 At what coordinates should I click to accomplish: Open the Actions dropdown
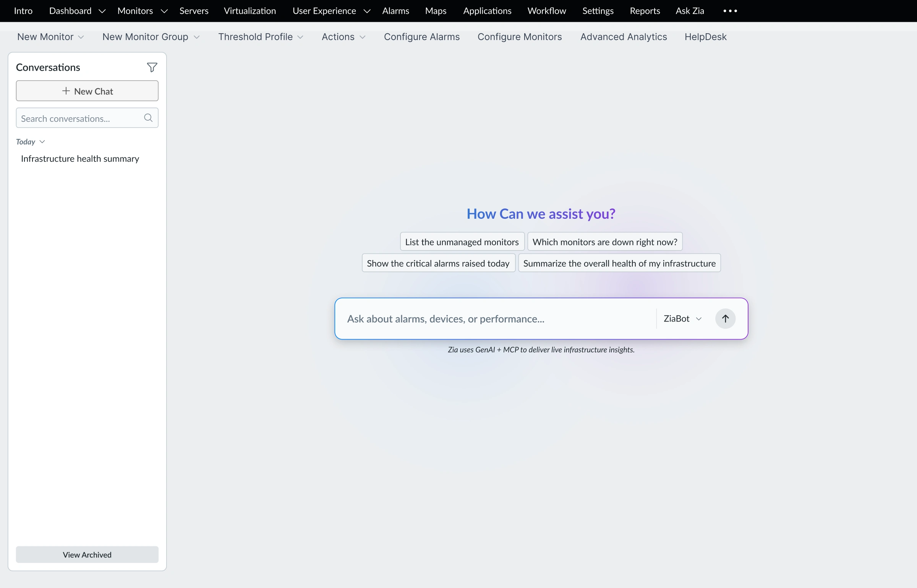click(343, 37)
